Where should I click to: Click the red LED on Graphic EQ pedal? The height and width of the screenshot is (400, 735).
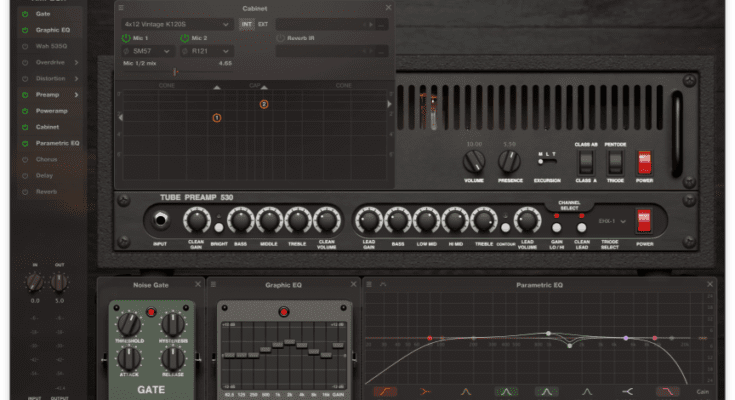click(x=283, y=313)
